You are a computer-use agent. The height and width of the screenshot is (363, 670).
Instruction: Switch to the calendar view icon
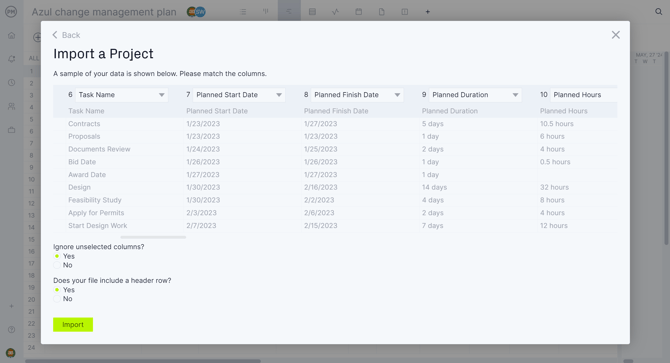(359, 12)
